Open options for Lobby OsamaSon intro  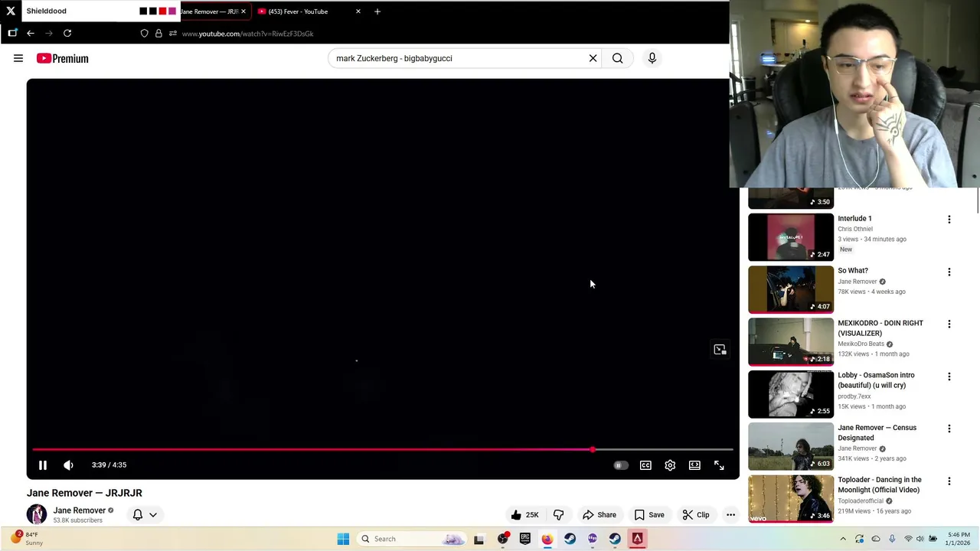click(x=949, y=377)
